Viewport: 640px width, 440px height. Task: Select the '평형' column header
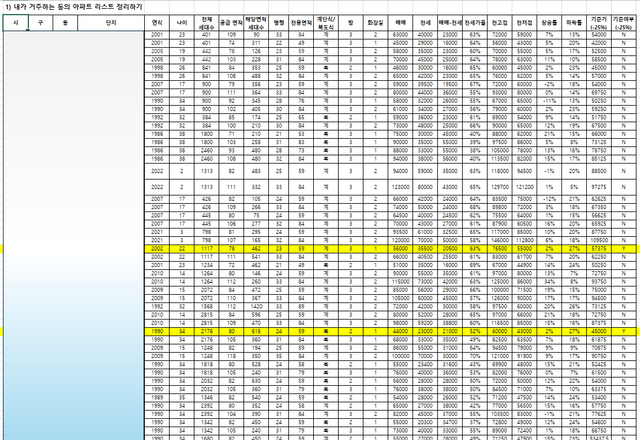click(x=279, y=23)
